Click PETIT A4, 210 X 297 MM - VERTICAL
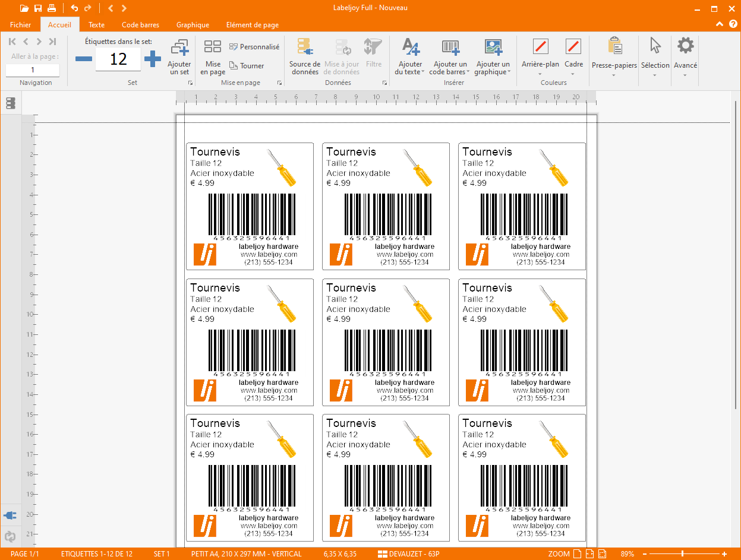The width and height of the screenshot is (741, 560). click(x=247, y=554)
